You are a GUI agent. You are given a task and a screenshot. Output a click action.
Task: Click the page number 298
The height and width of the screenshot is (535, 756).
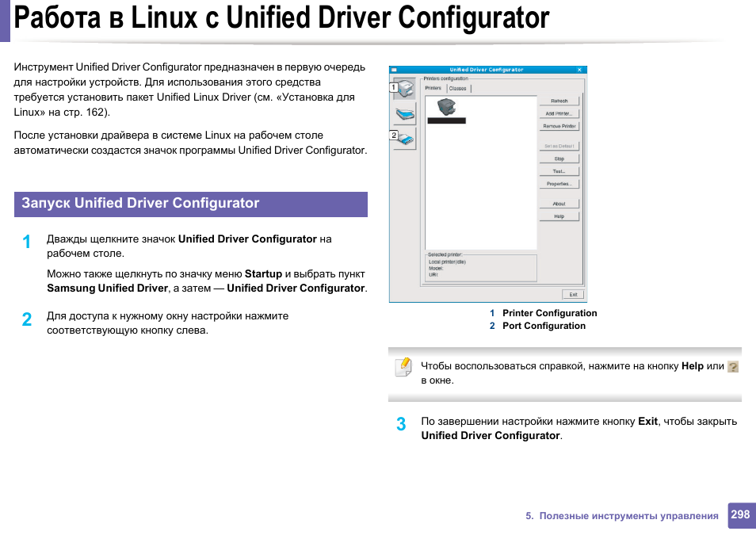[740, 514]
